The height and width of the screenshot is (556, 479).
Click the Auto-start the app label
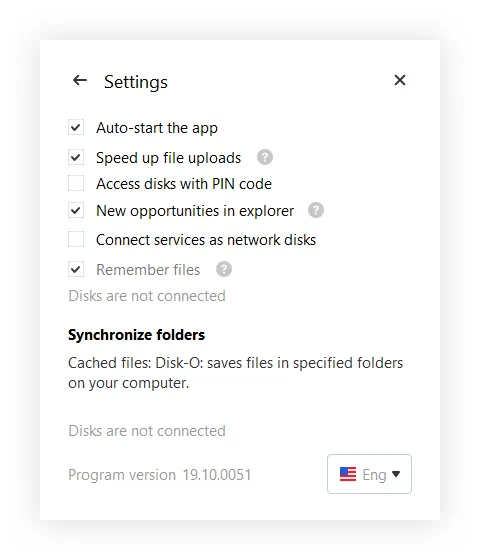click(x=157, y=128)
